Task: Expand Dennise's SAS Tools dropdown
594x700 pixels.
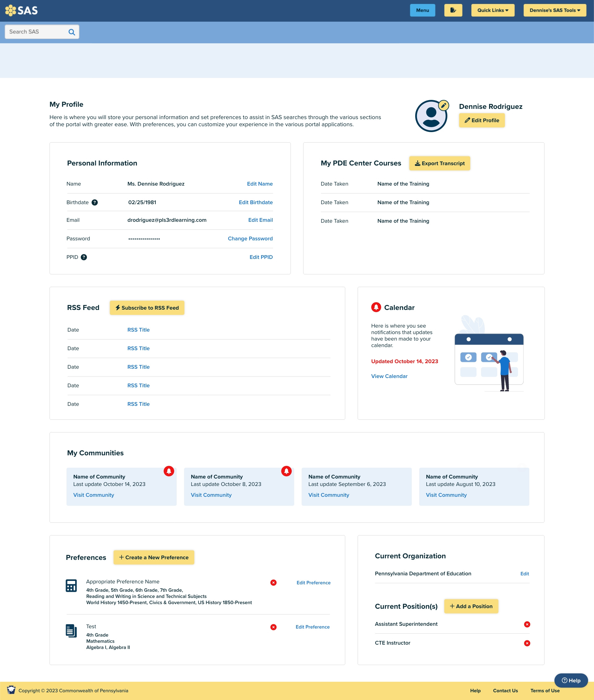Action: click(554, 10)
